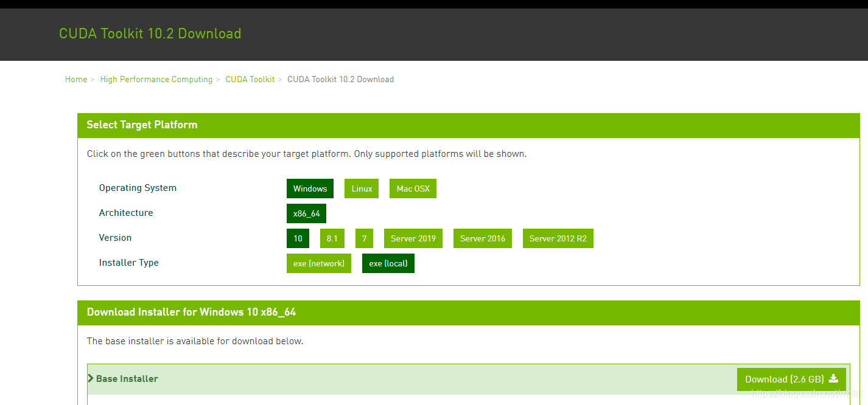Screen dimensions: 868x405
Task: Click 'The base installer is available' text
Action: (195, 341)
